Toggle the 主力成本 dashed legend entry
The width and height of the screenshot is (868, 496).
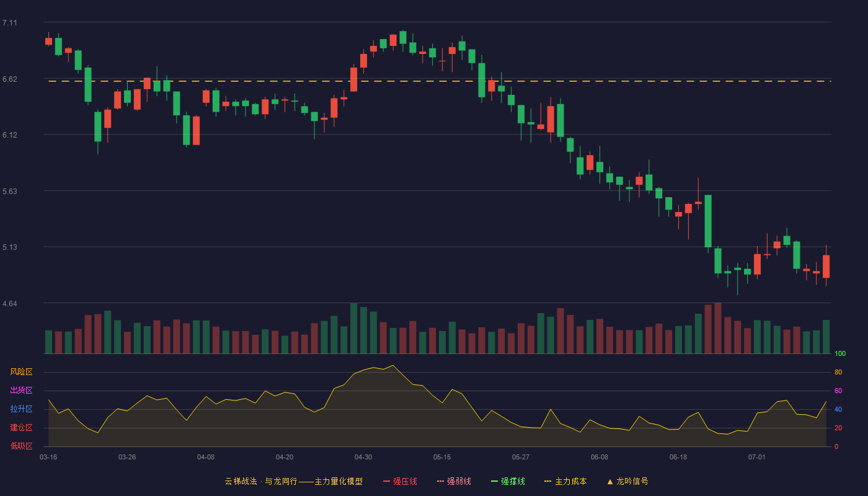[x=565, y=481]
